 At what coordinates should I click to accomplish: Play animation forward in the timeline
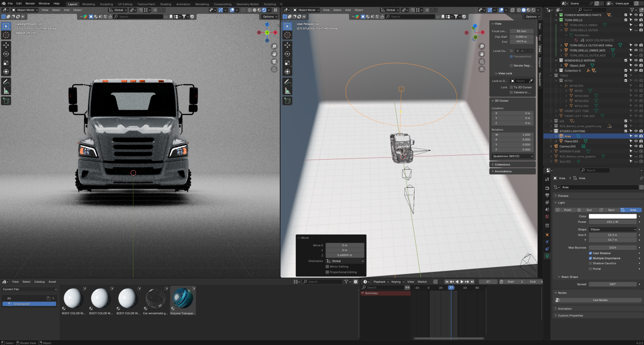tap(462, 282)
